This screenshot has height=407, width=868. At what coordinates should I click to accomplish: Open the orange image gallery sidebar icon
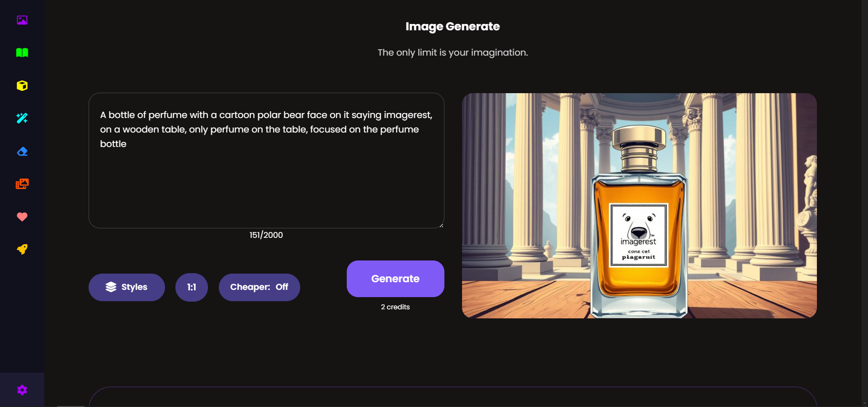pos(22,184)
